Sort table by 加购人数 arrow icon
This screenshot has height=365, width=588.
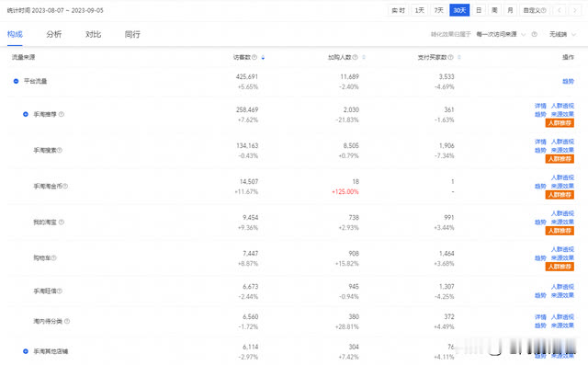tap(364, 57)
